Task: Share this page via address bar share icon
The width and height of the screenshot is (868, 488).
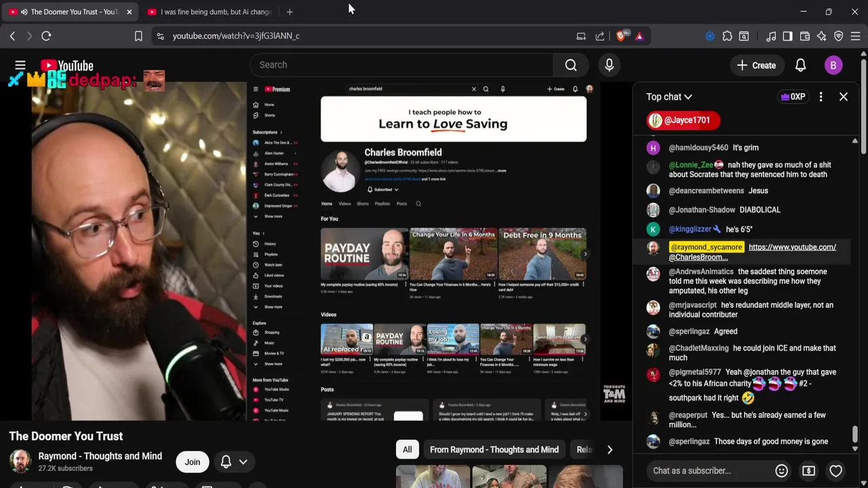Action: [x=600, y=36]
